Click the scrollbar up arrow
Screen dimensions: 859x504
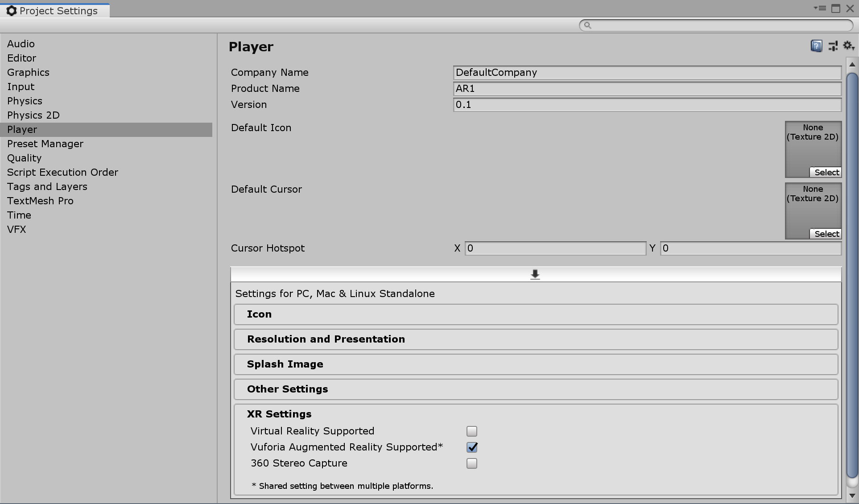pyautogui.click(x=852, y=64)
